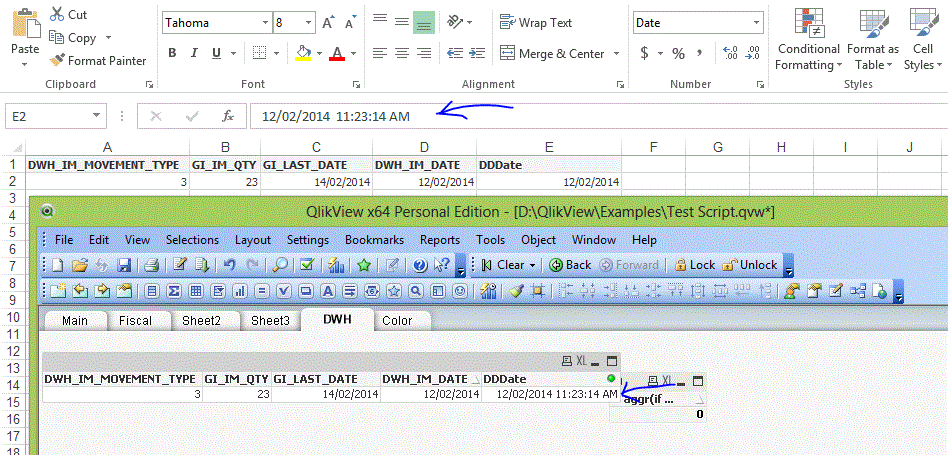
Task: Open the fill color dropdown arrow
Action: point(319,53)
